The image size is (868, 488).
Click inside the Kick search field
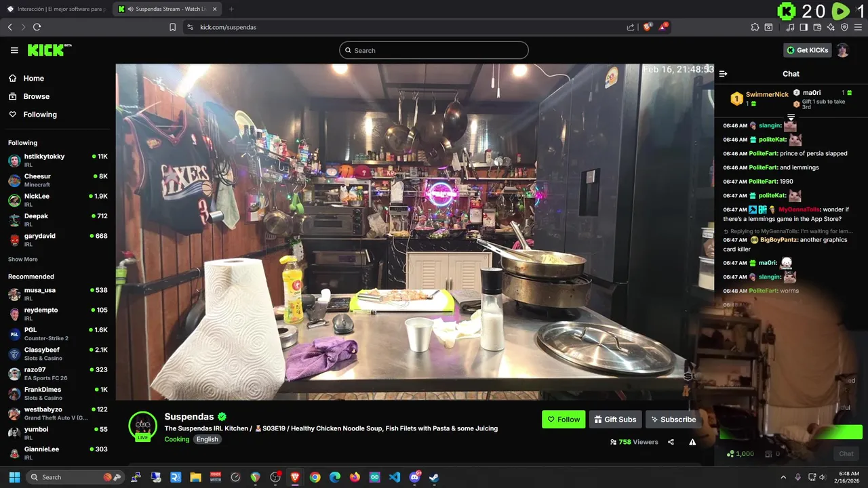tap(434, 50)
